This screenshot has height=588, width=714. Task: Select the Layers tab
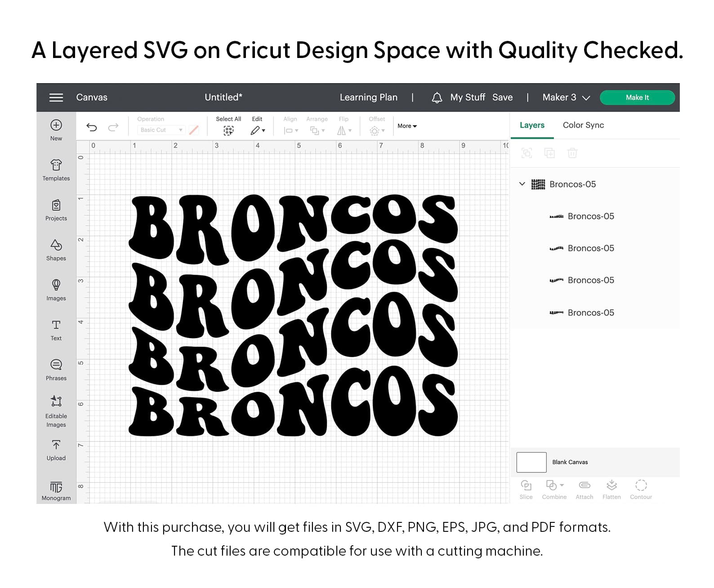(532, 125)
